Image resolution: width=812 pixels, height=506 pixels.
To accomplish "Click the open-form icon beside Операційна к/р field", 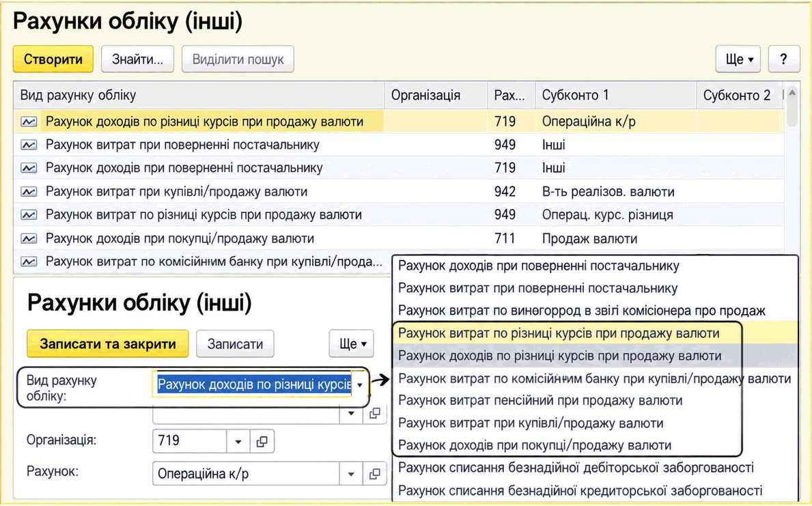I will pos(374,474).
